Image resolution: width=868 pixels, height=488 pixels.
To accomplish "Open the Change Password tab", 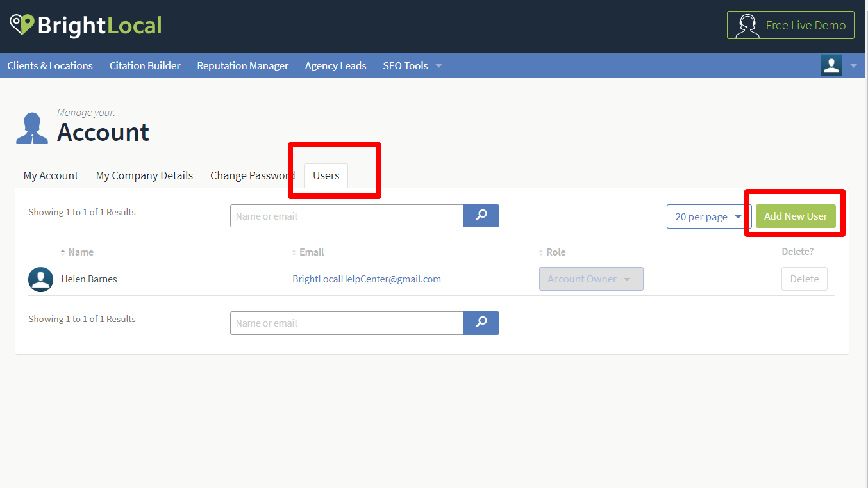I will pos(253,175).
